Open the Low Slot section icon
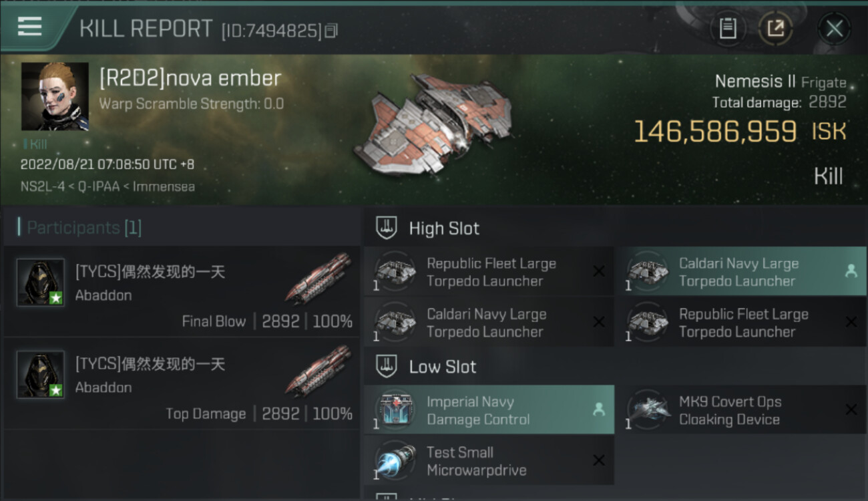Viewport: 868px width, 501px height. click(387, 366)
